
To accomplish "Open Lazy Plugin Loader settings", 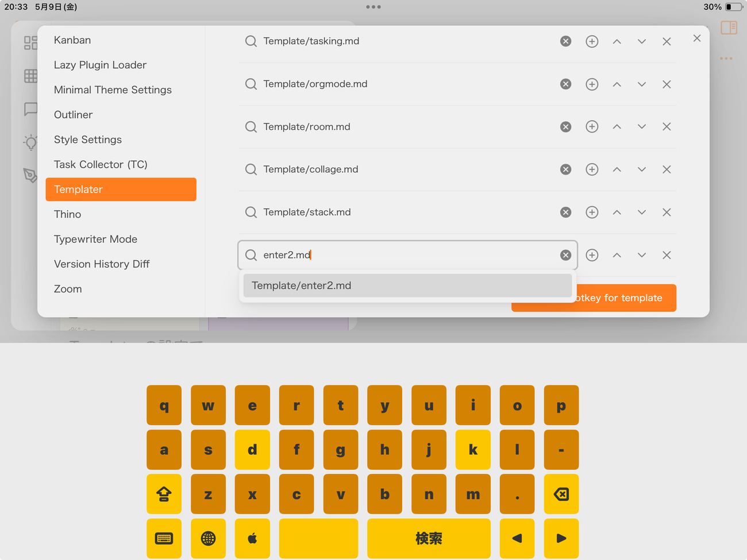I will click(x=121, y=65).
